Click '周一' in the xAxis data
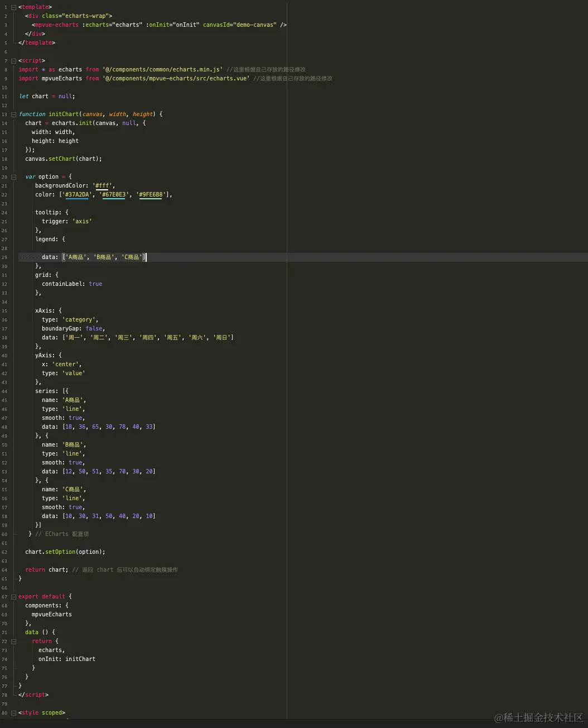The image size is (588, 728). pos(74,338)
